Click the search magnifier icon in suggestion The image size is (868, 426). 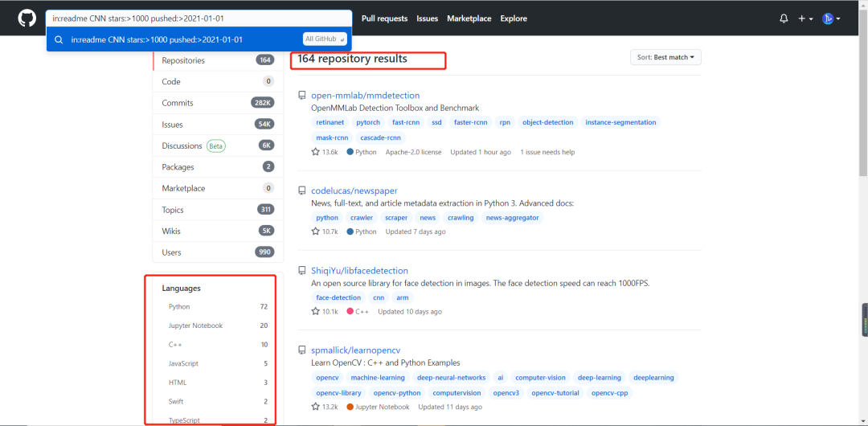pyautogui.click(x=59, y=40)
